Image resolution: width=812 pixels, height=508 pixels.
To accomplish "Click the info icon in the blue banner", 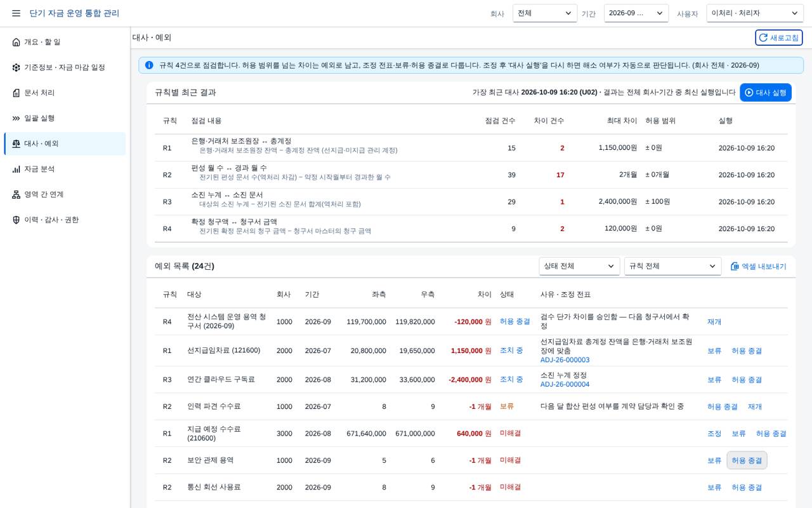I will (149, 65).
